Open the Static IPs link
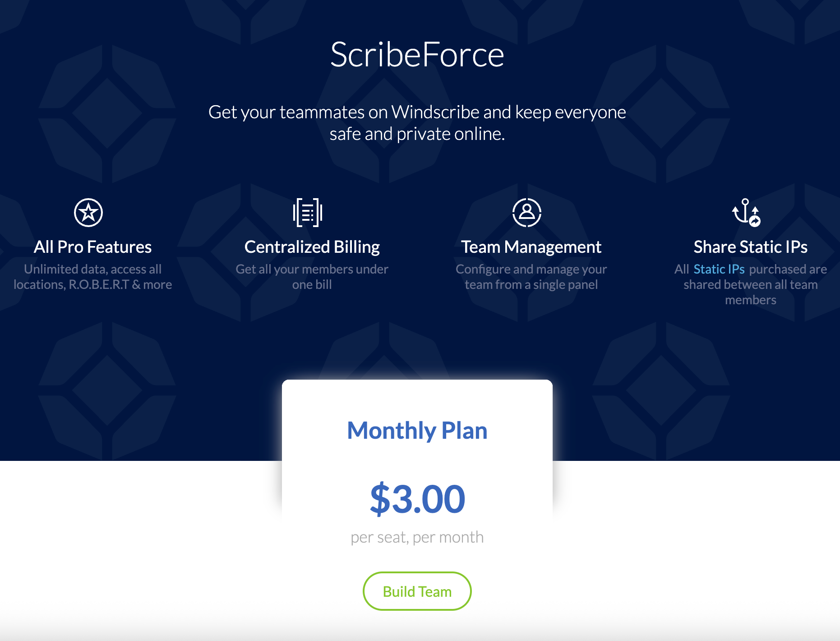The width and height of the screenshot is (840, 641). pos(719,269)
